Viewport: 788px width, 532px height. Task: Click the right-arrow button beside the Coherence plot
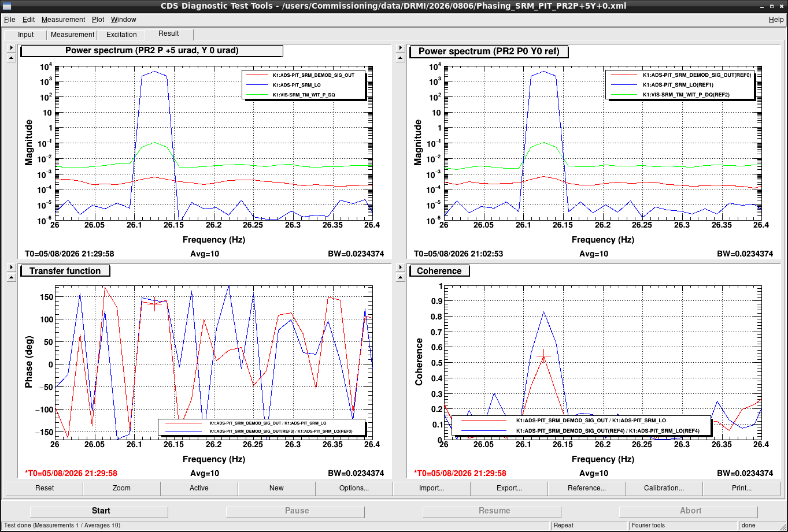click(400, 268)
